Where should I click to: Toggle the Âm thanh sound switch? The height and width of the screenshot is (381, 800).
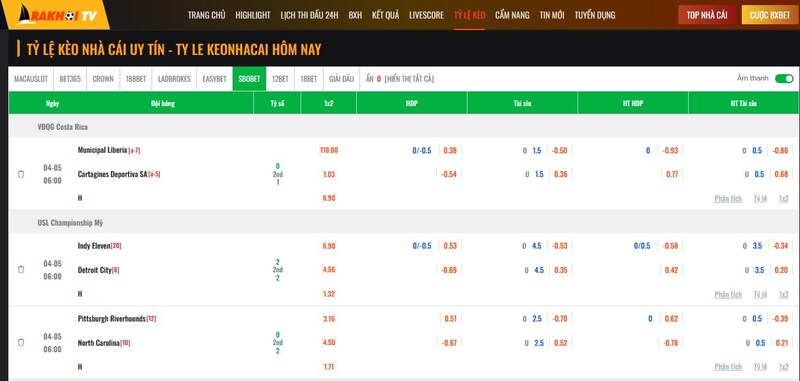(x=784, y=79)
